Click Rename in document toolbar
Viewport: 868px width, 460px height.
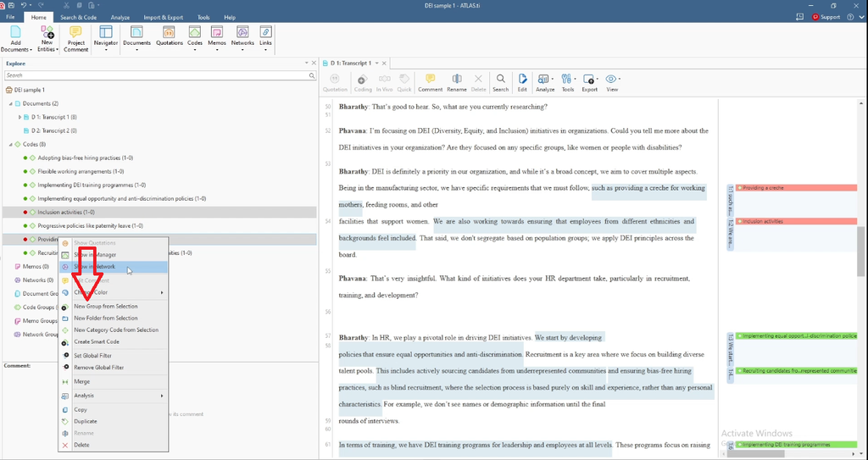(457, 83)
